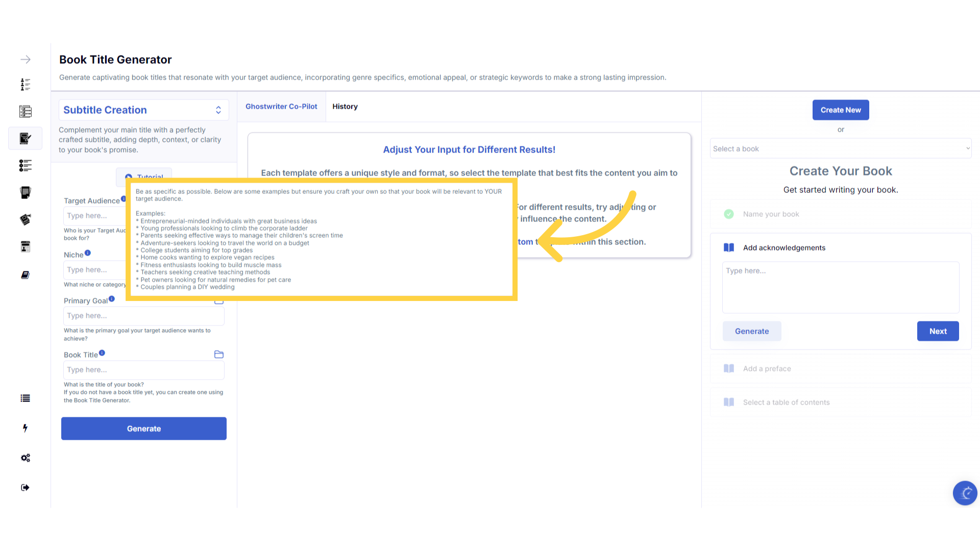The width and height of the screenshot is (980, 551).
Task: Click the Primary Goal input field
Action: point(144,316)
